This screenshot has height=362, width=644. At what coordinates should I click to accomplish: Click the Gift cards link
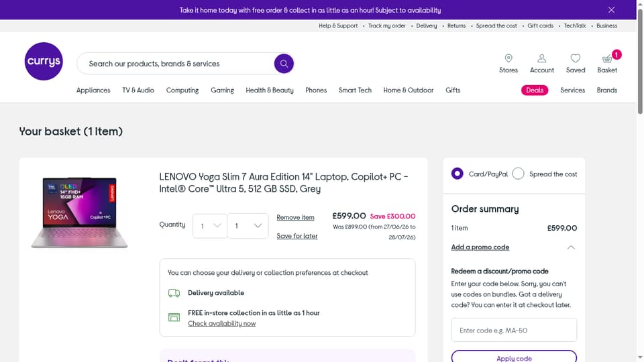coord(540,26)
